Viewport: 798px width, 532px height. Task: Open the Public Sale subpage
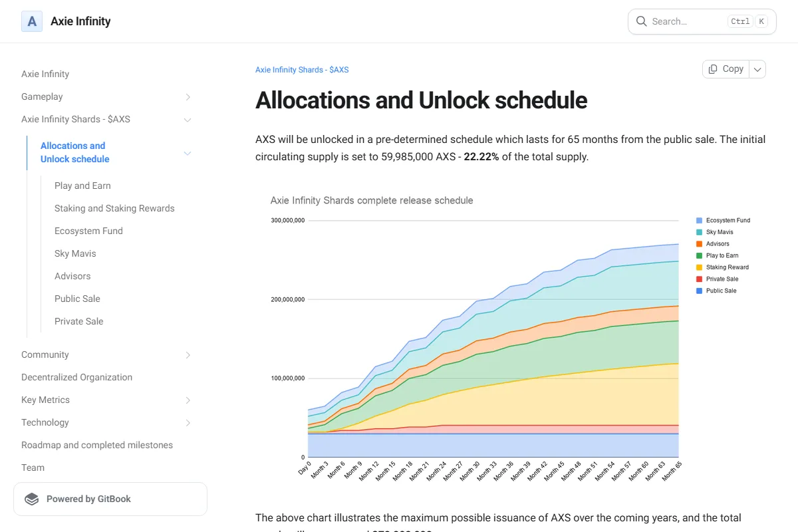click(x=77, y=299)
